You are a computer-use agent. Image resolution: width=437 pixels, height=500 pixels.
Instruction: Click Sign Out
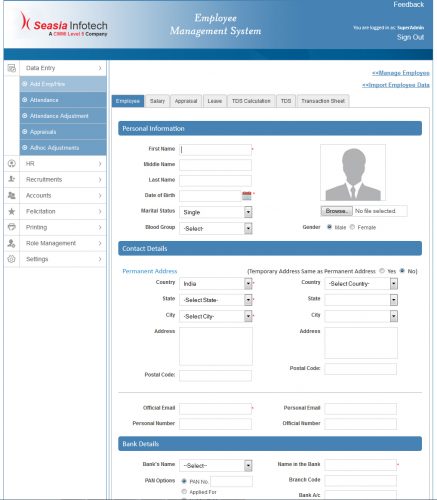pos(410,37)
